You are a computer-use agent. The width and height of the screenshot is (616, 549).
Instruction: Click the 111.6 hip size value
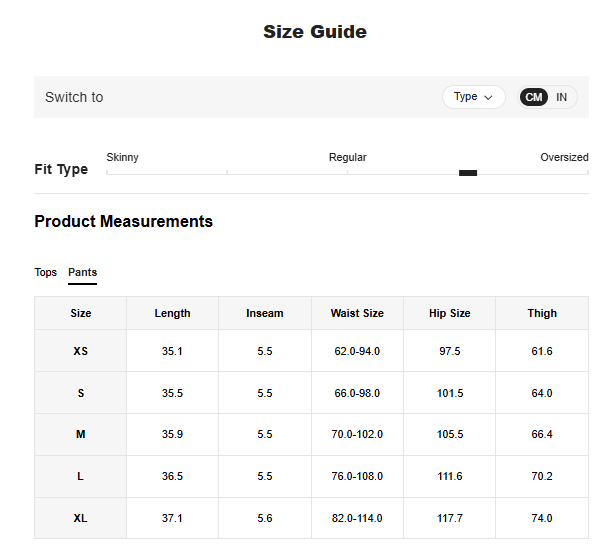450,476
